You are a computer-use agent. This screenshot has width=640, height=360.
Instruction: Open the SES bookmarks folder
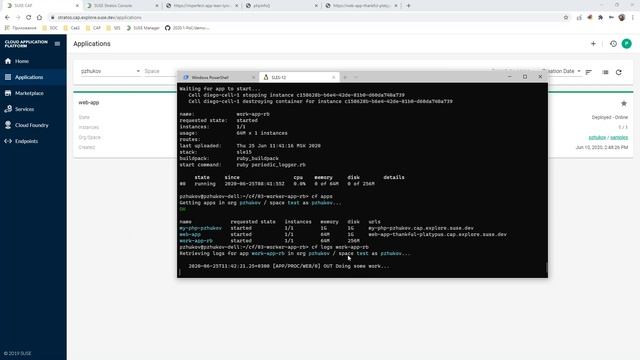114,28
